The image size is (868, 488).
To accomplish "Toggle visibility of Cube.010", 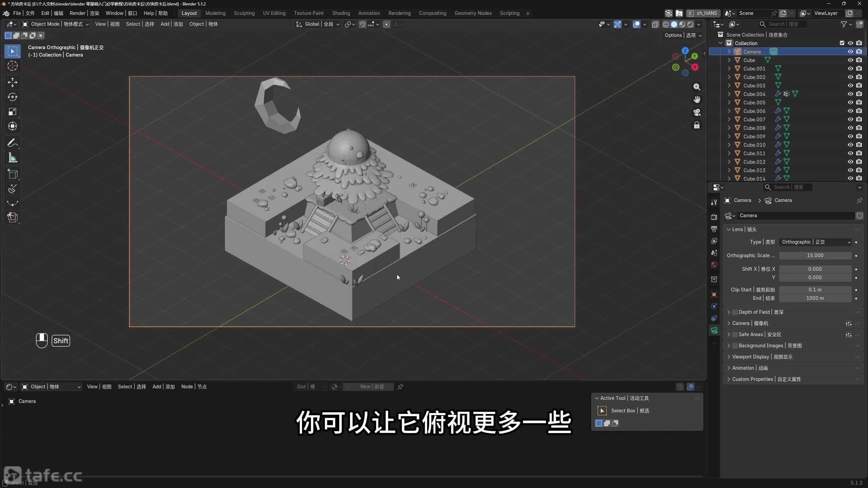I will tap(850, 145).
